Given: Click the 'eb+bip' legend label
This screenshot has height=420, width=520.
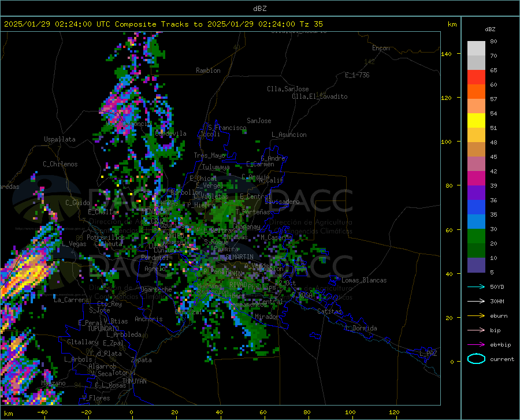Looking at the screenshot, I should [x=500, y=345].
